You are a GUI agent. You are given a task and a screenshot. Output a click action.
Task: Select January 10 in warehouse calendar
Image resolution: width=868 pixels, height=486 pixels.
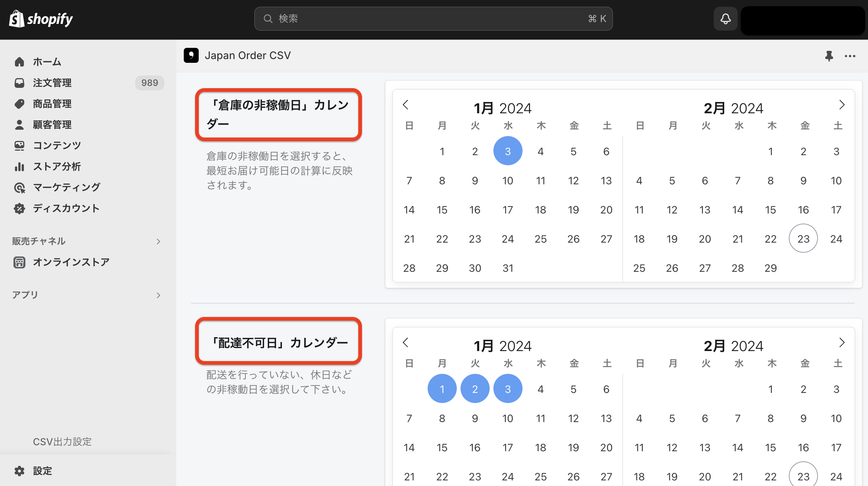(x=508, y=180)
